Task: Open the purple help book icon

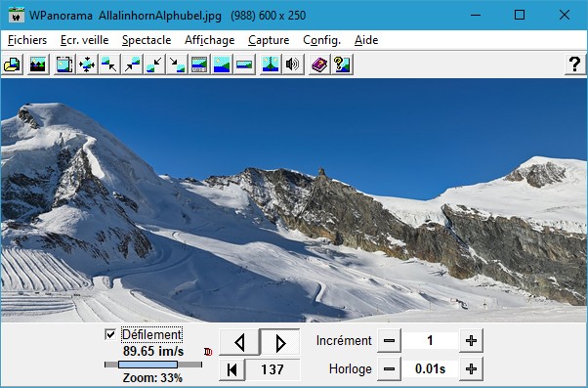Action: 319,65
